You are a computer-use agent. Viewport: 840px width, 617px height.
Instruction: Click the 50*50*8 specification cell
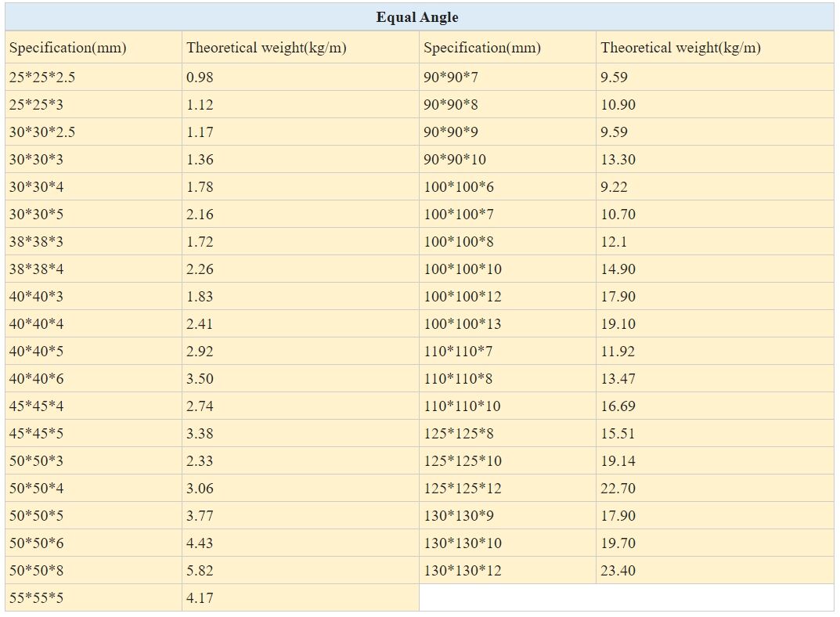[x=36, y=571]
